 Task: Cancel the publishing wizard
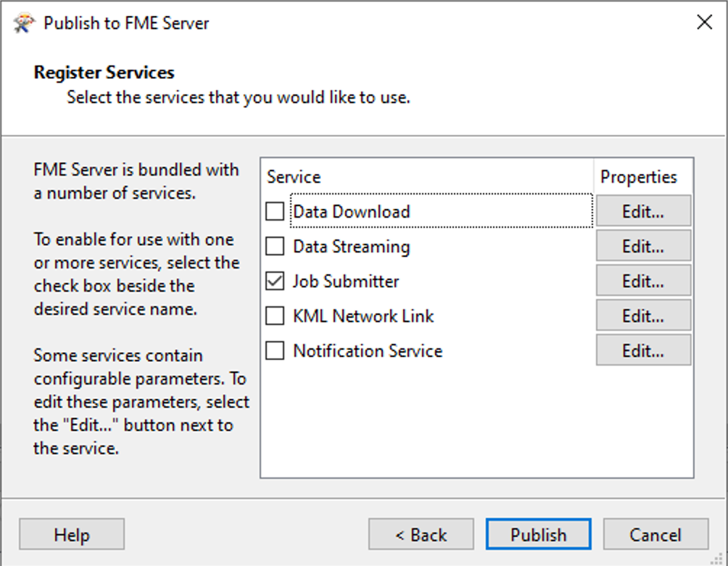point(655,534)
